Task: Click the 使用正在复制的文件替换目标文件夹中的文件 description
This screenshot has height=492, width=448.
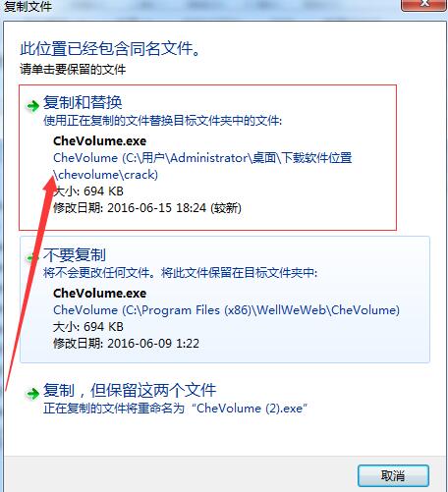Action: (163, 121)
